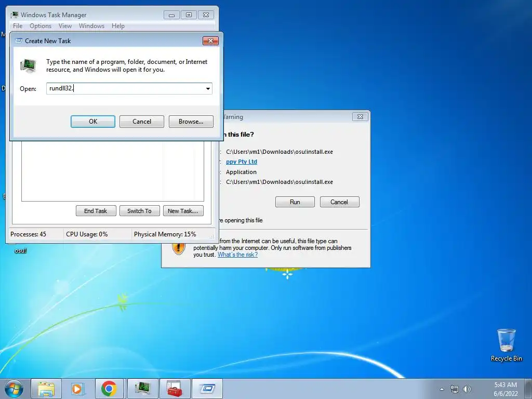
Task: Click the network tray icon
Action: tap(454, 389)
